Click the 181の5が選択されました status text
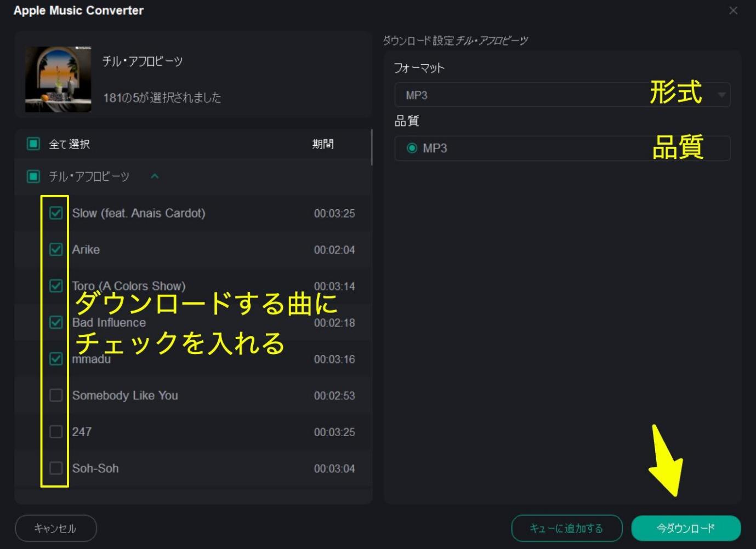 pyautogui.click(x=162, y=98)
